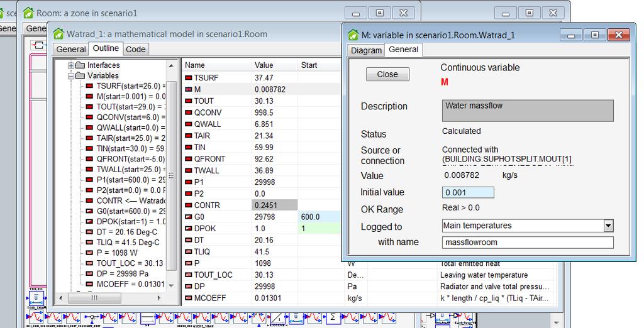Select TWALL(start=25.0) tree item

point(131,169)
